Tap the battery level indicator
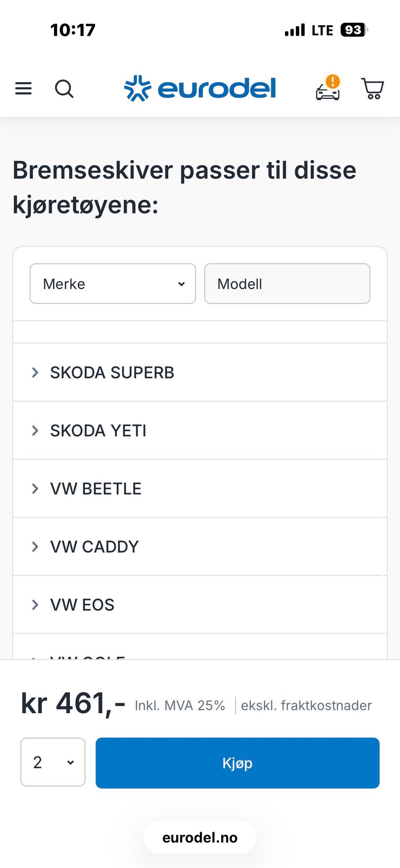 click(354, 30)
